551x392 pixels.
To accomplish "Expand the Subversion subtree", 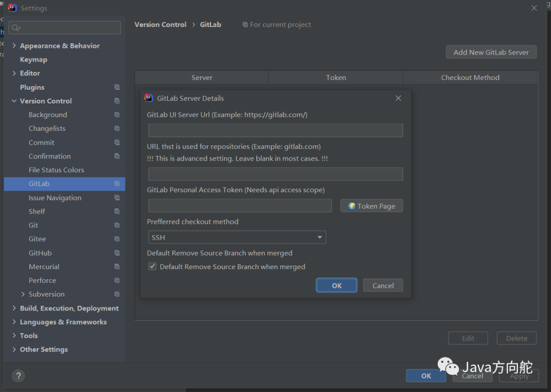I will 23,294.
